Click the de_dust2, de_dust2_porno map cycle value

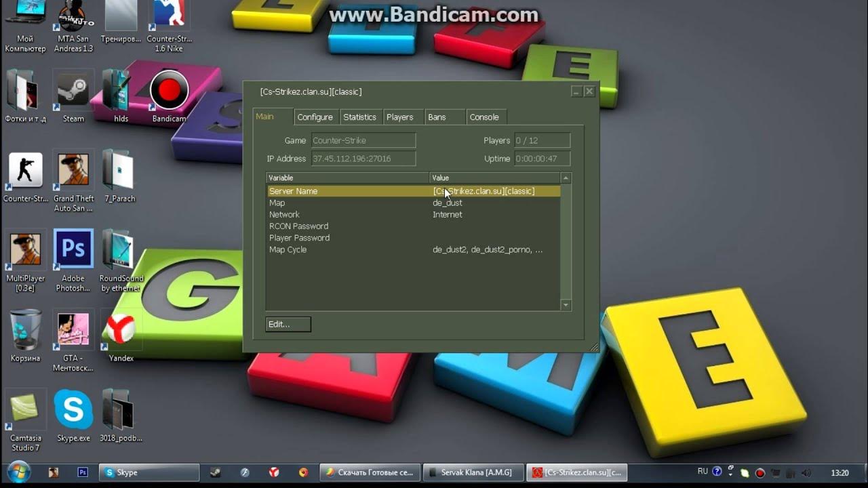[x=488, y=249]
